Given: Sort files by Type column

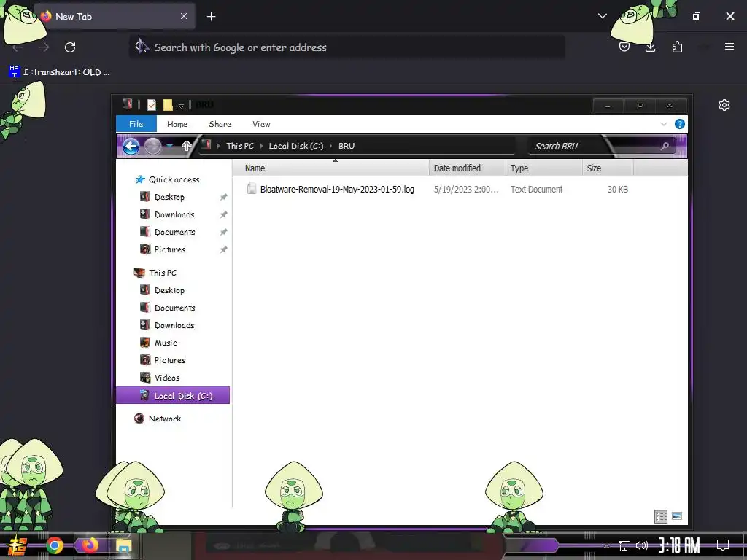Looking at the screenshot, I should coord(544,168).
